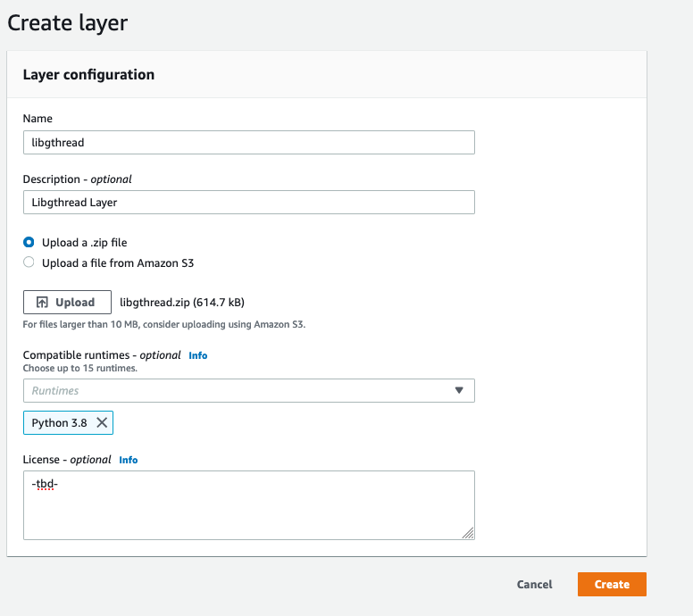Viewport: 693px width, 616px height.
Task: Click the Upload a .zip file label
Action: [x=85, y=243]
